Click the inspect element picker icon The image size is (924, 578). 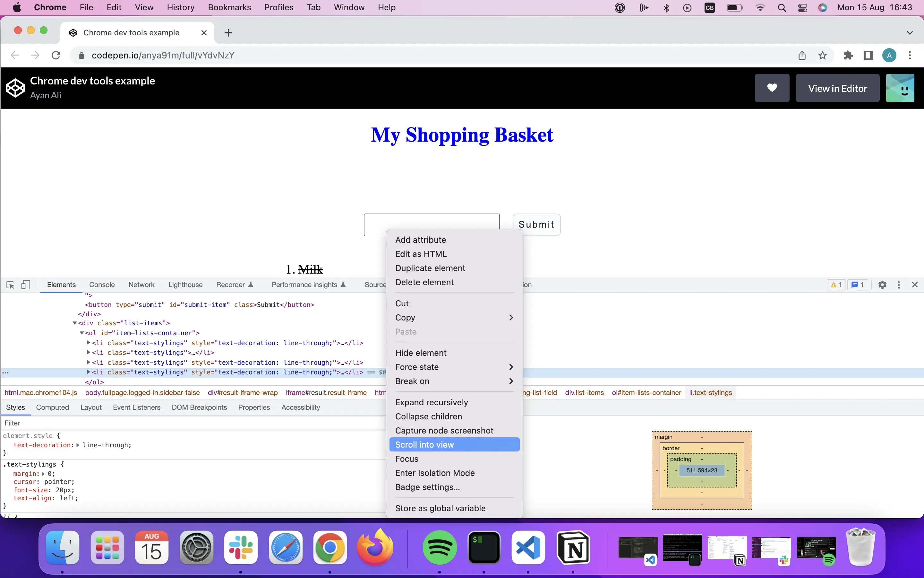pos(10,285)
